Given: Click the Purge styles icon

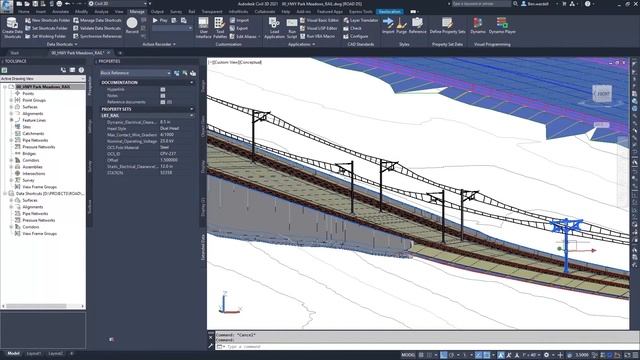Looking at the screenshot, I should (402, 25).
